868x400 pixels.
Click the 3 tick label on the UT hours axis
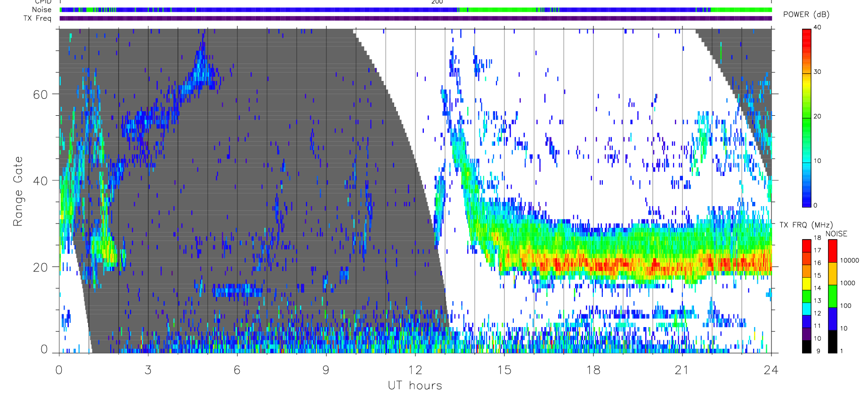coord(148,370)
